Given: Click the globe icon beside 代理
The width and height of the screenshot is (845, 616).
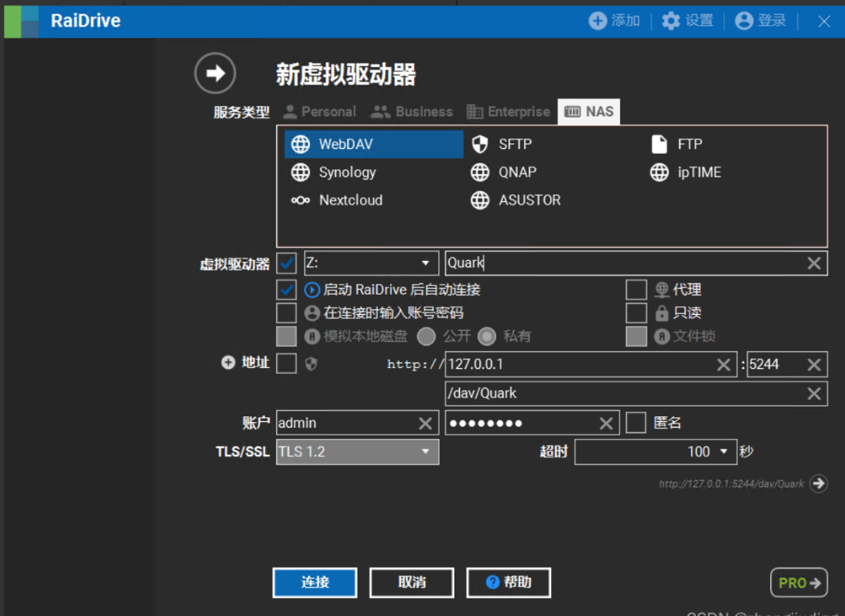Looking at the screenshot, I should click(662, 290).
